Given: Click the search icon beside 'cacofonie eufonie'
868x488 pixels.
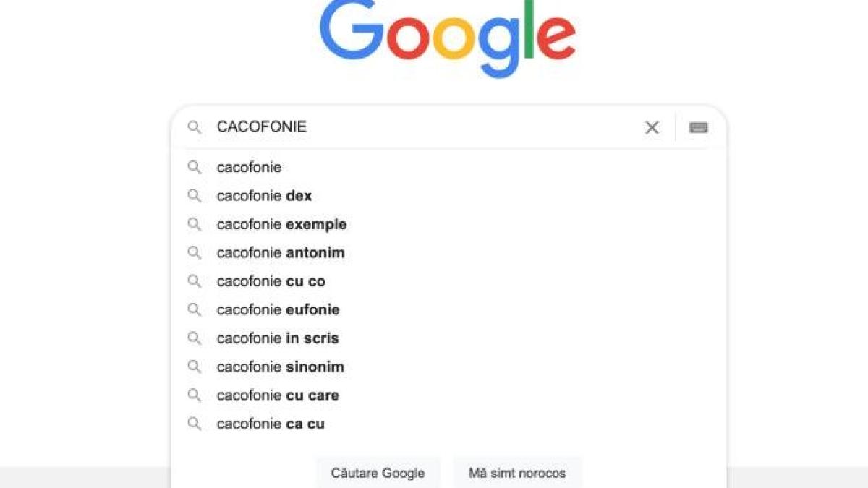Looking at the screenshot, I should (194, 309).
